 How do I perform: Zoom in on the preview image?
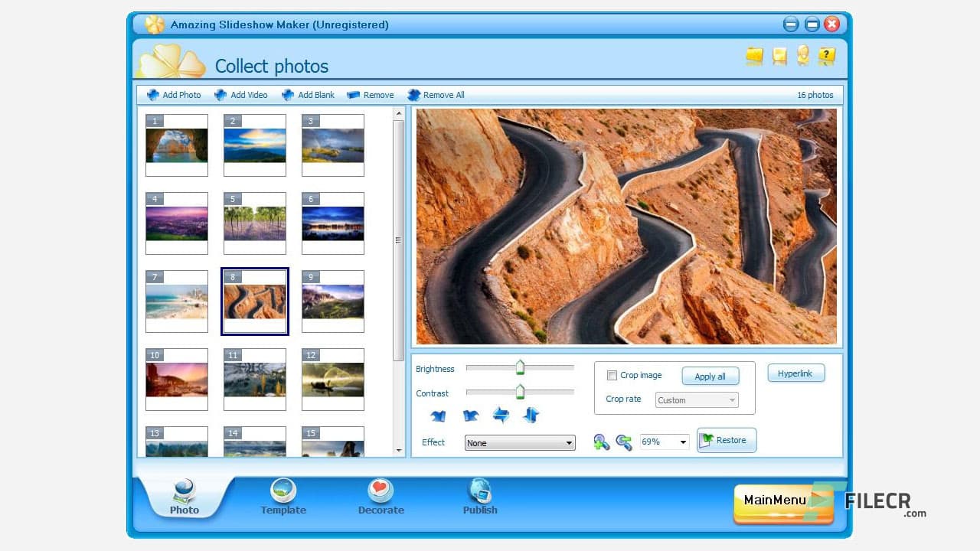pos(602,441)
